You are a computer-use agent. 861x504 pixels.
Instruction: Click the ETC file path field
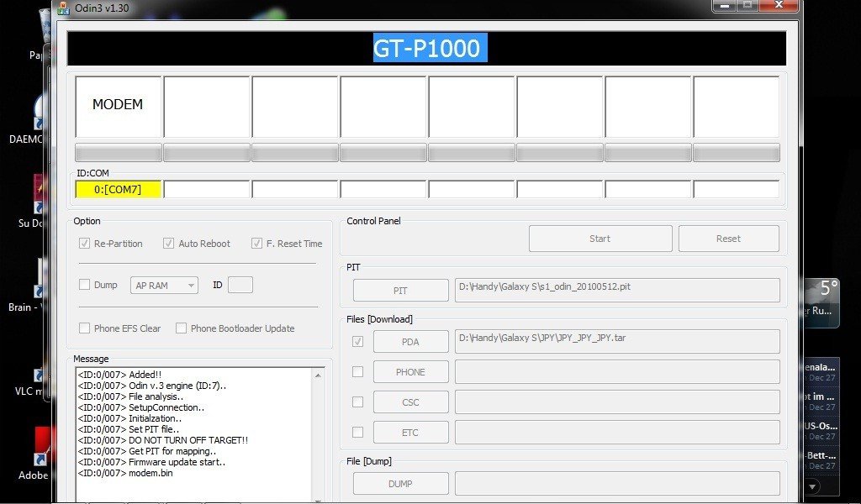617,432
